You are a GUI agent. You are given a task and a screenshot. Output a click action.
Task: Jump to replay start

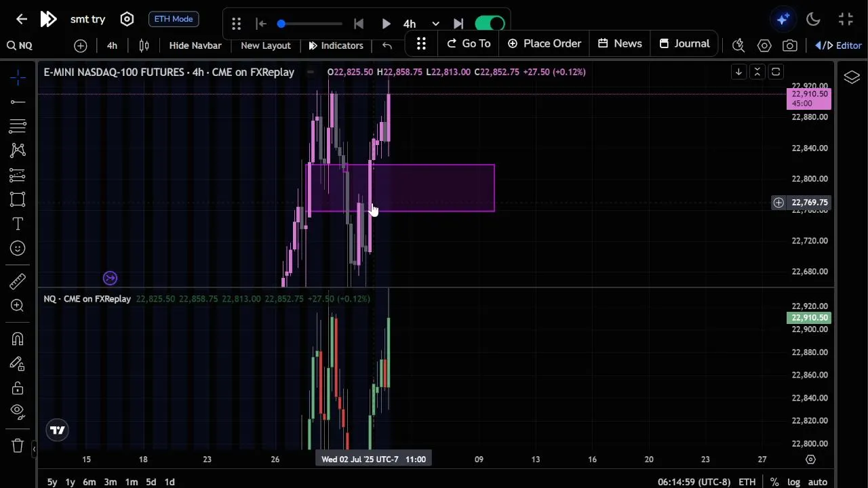click(x=261, y=24)
